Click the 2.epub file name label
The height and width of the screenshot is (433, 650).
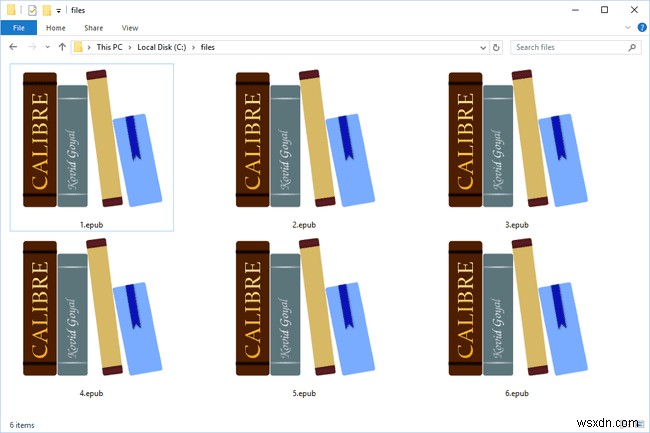(x=304, y=225)
